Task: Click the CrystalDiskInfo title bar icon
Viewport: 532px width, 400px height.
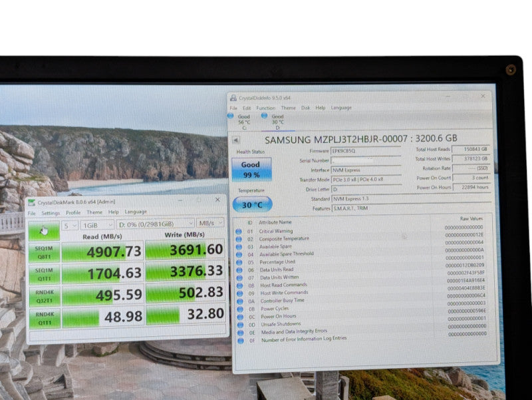Action: pos(233,98)
